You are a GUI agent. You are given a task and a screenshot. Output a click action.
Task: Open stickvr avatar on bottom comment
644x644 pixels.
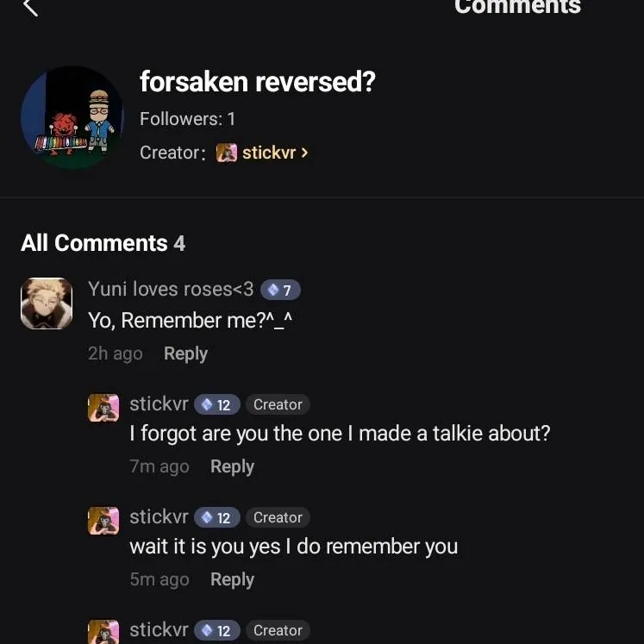tap(103, 632)
